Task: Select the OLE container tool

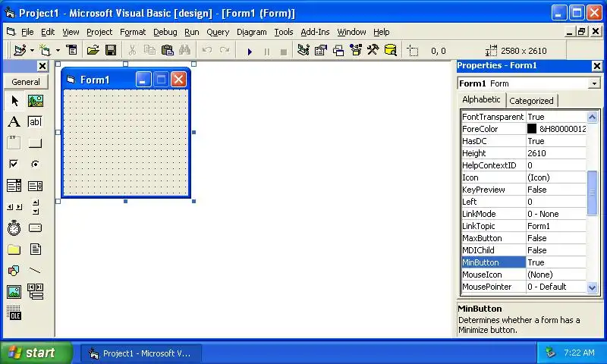Action: 14,312
